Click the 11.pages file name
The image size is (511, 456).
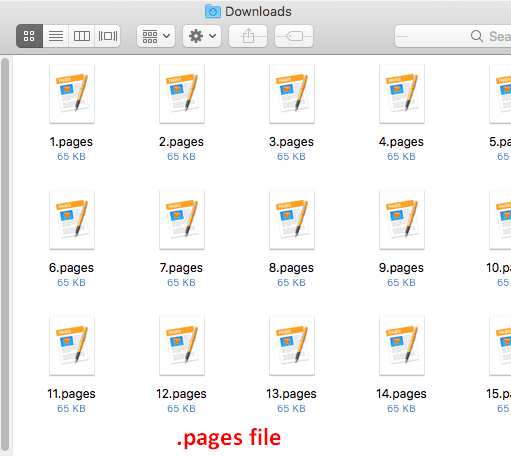[71, 394]
